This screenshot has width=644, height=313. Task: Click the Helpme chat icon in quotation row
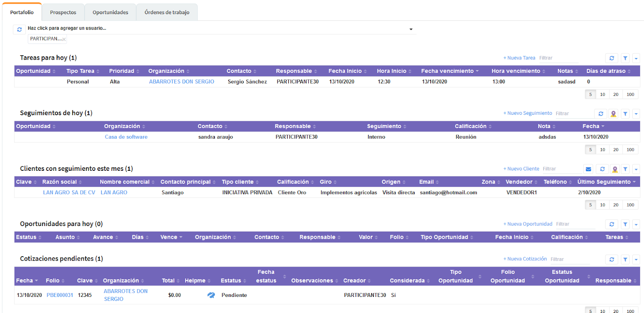tap(211, 295)
